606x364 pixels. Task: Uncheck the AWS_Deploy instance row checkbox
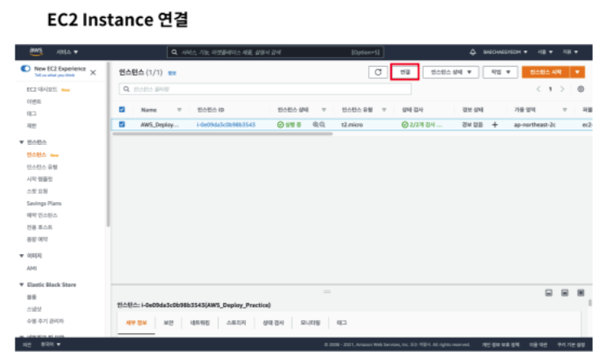click(x=121, y=124)
